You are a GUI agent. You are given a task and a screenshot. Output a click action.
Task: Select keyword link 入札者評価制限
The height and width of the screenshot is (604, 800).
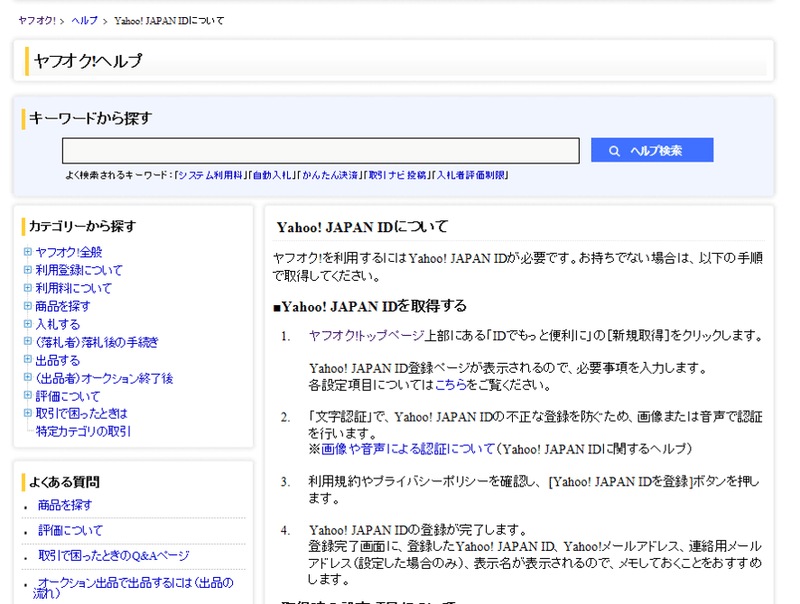470,175
